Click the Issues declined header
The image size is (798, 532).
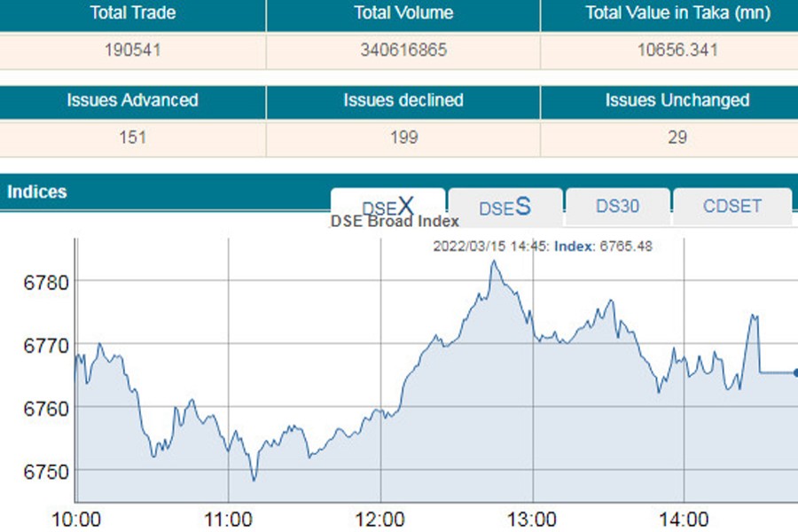click(403, 100)
